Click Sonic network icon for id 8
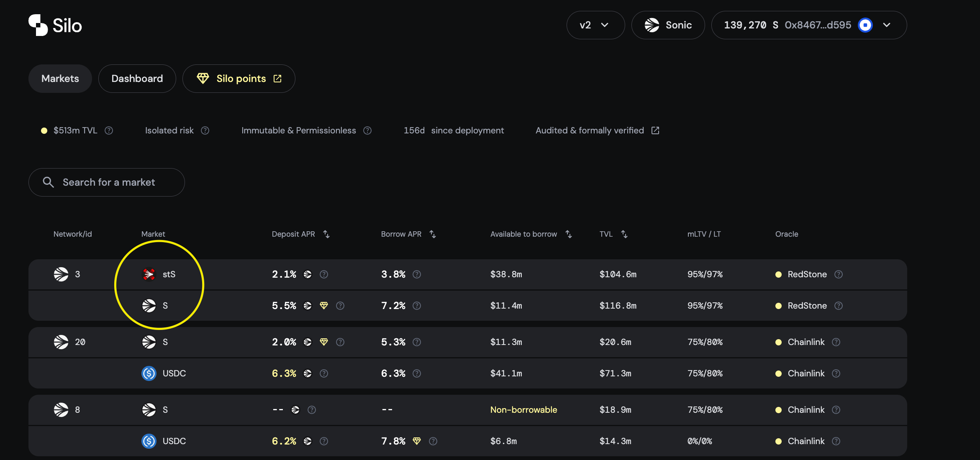The width and height of the screenshot is (980, 460). [61, 410]
